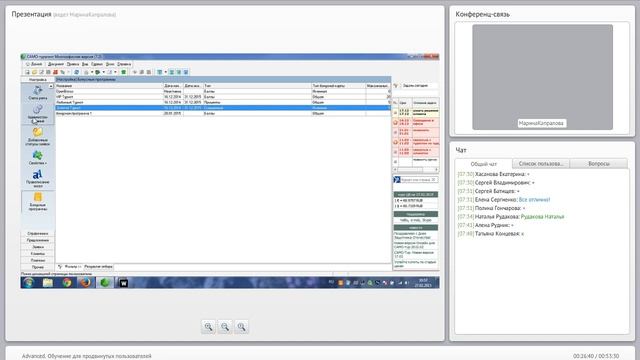Open the Прочее sidebar section
The image size is (640, 360).
tap(38, 267)
